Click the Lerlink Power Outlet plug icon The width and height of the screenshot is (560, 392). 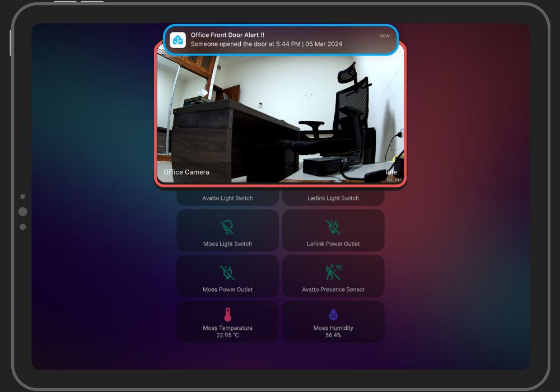[333, 227]
